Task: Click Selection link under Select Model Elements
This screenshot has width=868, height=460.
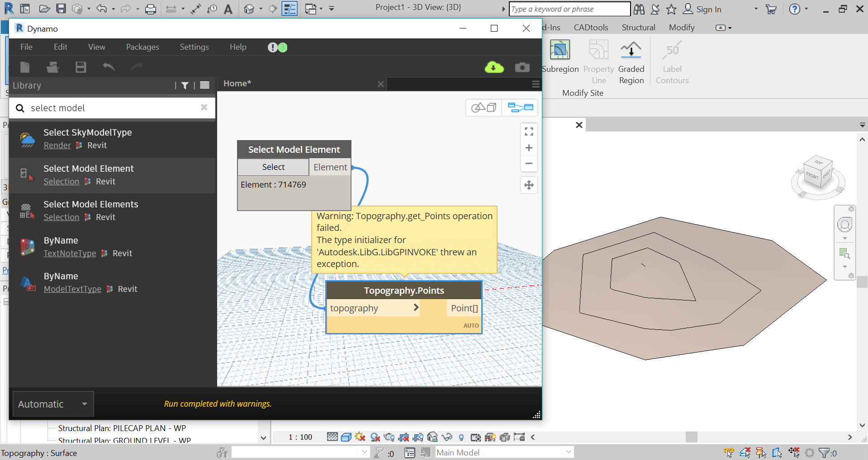Action: pos(62,217)
